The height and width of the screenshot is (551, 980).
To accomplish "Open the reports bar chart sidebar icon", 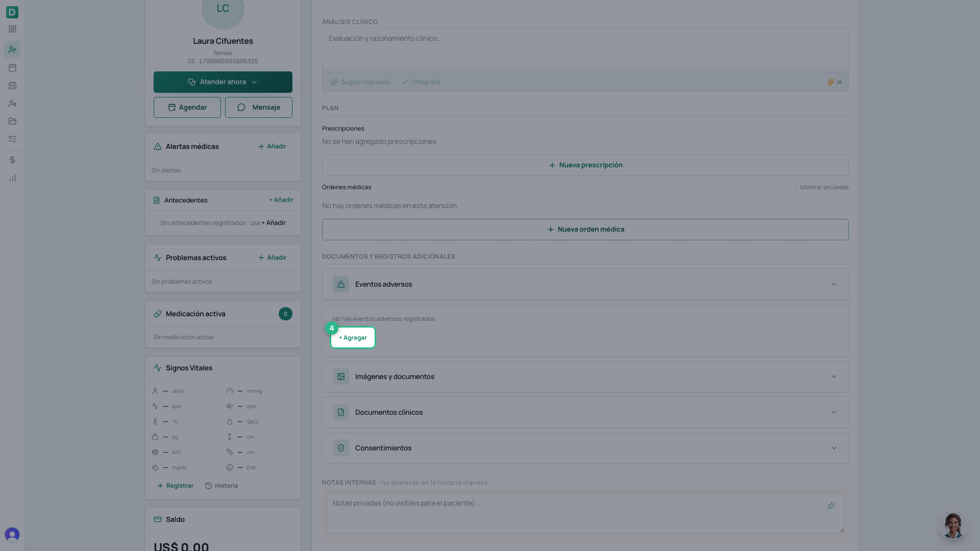I will click(x=12, y=178).
